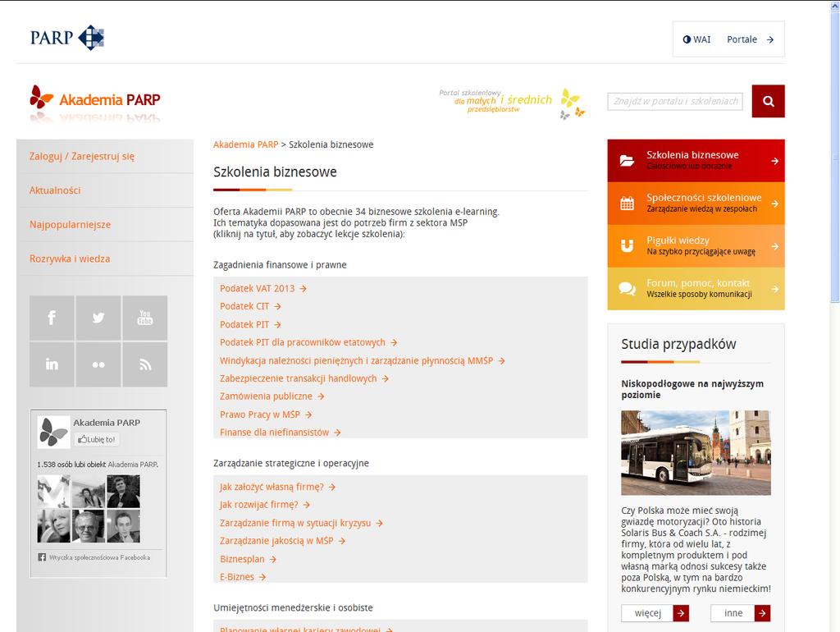Open Finanse dla niefinansistów course
This screenshot has width=840, height=632.
pos(281,432)
